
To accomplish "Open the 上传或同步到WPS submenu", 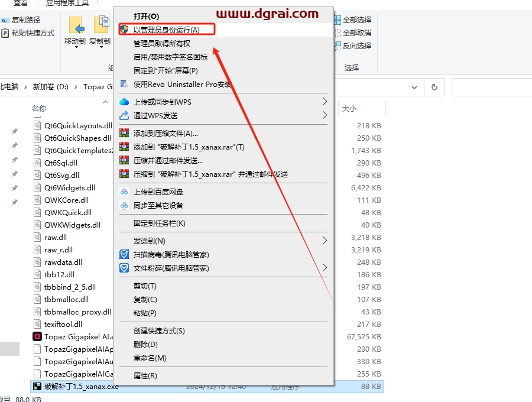I will point(223,102).
